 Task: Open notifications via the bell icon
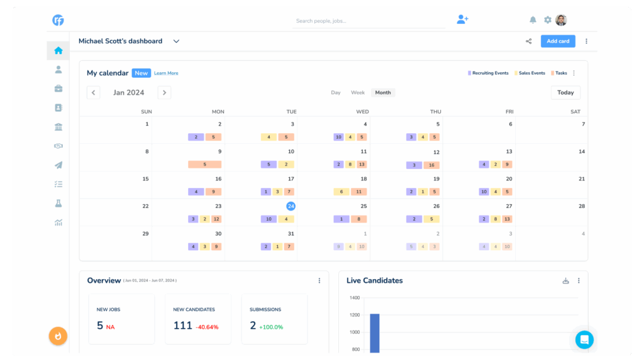coord(533,19)
